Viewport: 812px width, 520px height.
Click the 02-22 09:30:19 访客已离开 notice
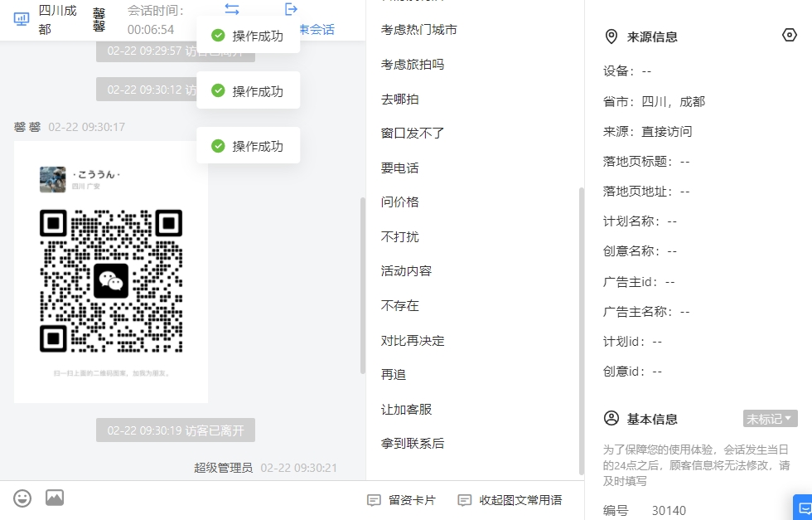(176, 430)
